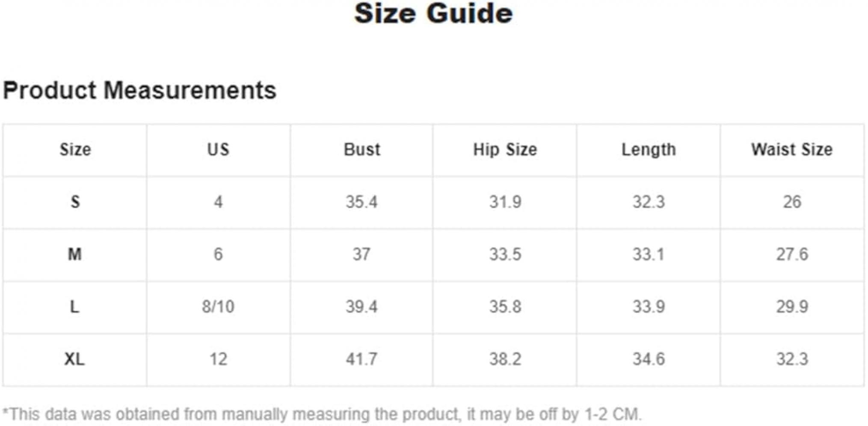Select the 8/10 US size cell
The image size is (868, 426).
pos(218,307)
